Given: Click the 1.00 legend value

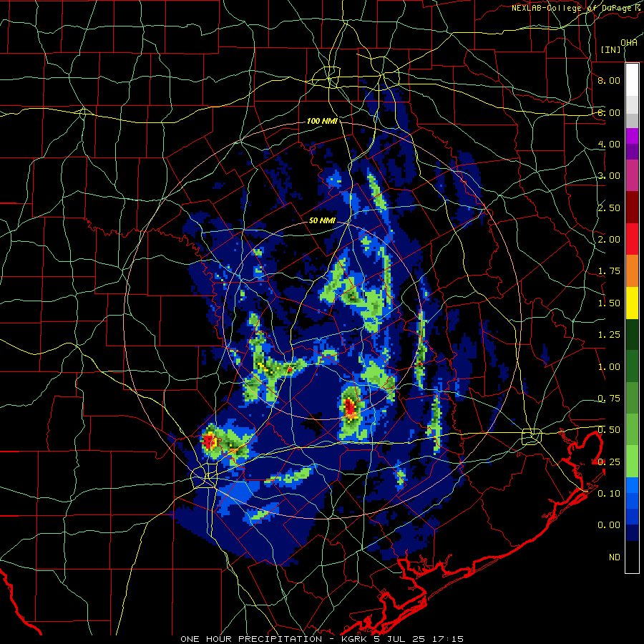Looking at the screenshot, I should click(x=608, y=367).
